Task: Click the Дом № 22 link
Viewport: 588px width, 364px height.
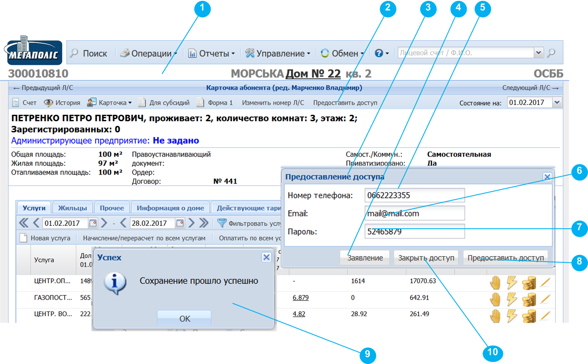Action: pos(313,74)
